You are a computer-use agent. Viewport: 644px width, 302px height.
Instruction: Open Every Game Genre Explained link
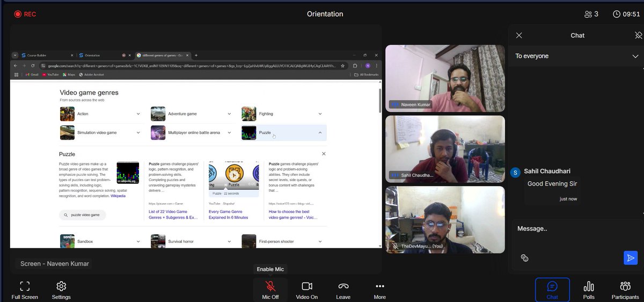[228, 214]
